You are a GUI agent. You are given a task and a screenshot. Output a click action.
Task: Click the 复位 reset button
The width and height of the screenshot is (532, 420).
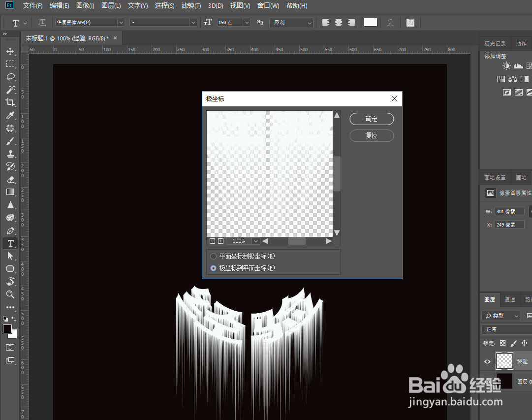pos(372,135)
